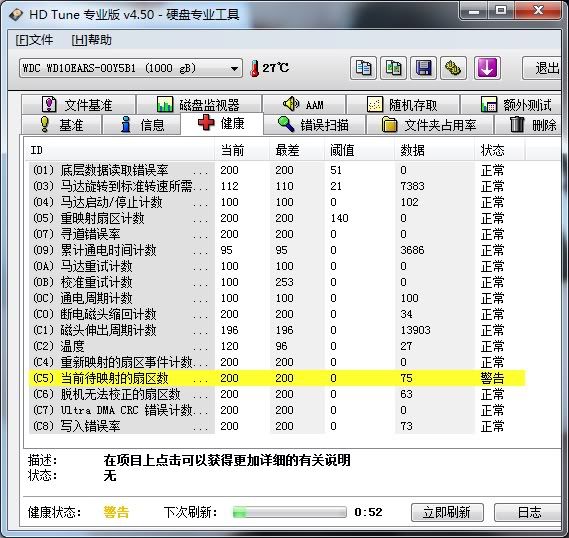Click the 日志 button
The width and height of the screenshot is (569, 538).
tap(528, 512)
